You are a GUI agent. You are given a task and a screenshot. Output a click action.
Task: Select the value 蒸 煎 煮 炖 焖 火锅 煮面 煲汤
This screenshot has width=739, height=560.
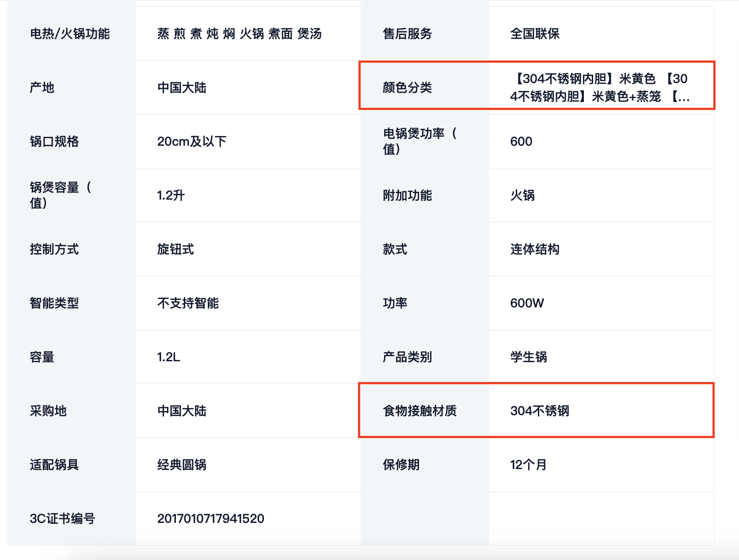240,34
